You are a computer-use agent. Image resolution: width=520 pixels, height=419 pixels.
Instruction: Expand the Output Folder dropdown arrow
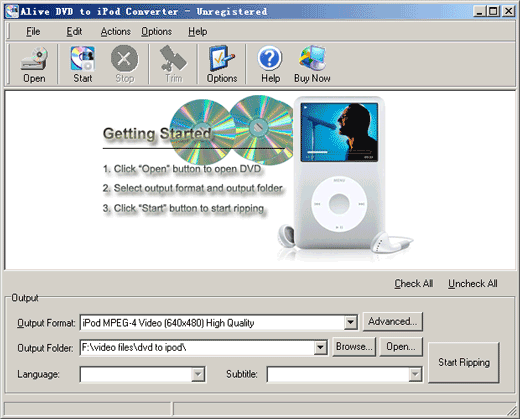(x=320, y=348)
